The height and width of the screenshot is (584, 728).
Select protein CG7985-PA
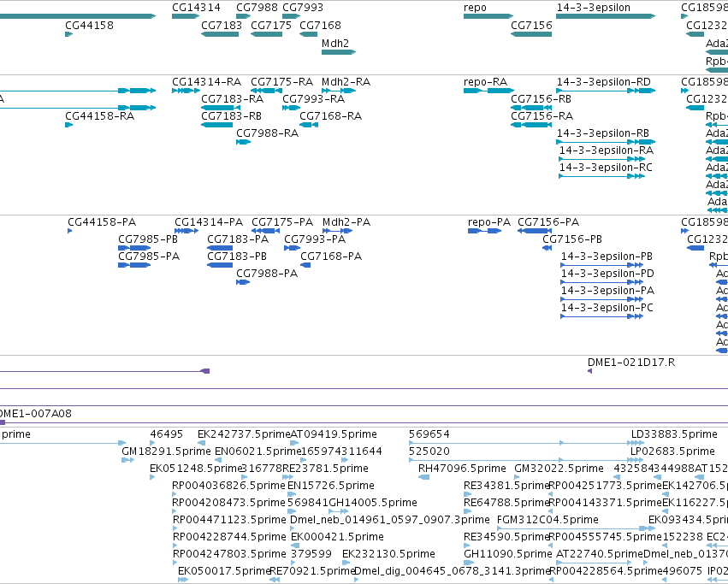click(149, 257)
